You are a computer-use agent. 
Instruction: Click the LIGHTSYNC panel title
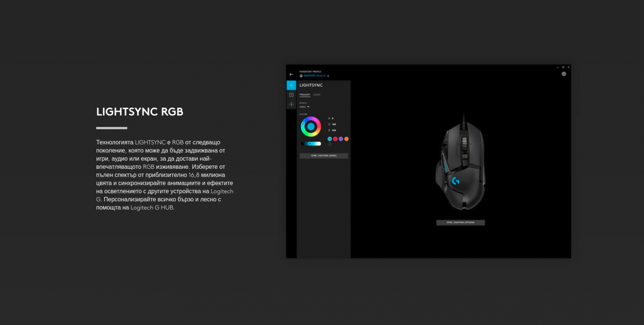tap(311, 85)
